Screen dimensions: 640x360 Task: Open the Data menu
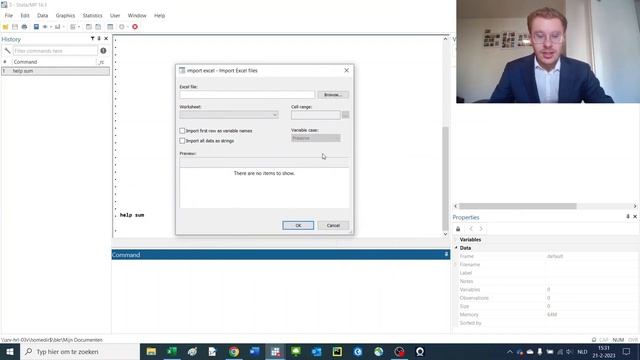coord(42,16)
